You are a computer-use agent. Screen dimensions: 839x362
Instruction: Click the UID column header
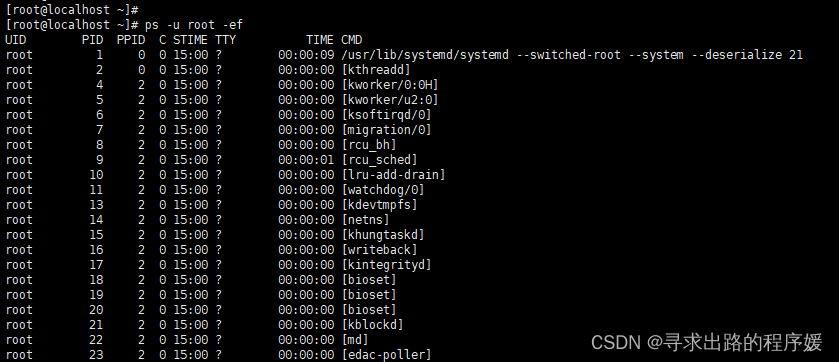16,40
